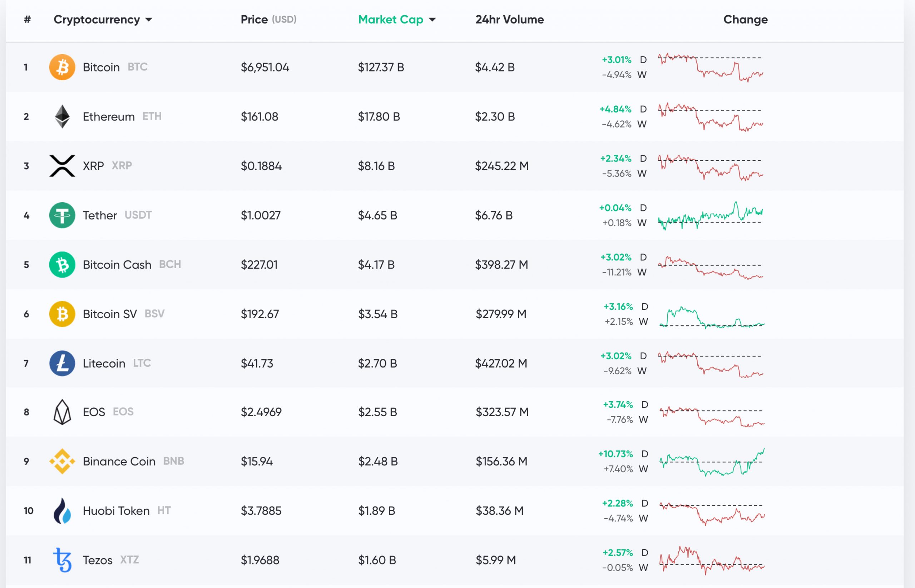
Task: Click Ethereum price $161.08
Action: 259,116
